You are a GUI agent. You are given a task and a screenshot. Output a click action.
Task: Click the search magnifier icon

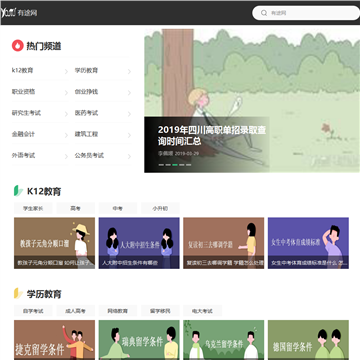click(x=264, y=13)
